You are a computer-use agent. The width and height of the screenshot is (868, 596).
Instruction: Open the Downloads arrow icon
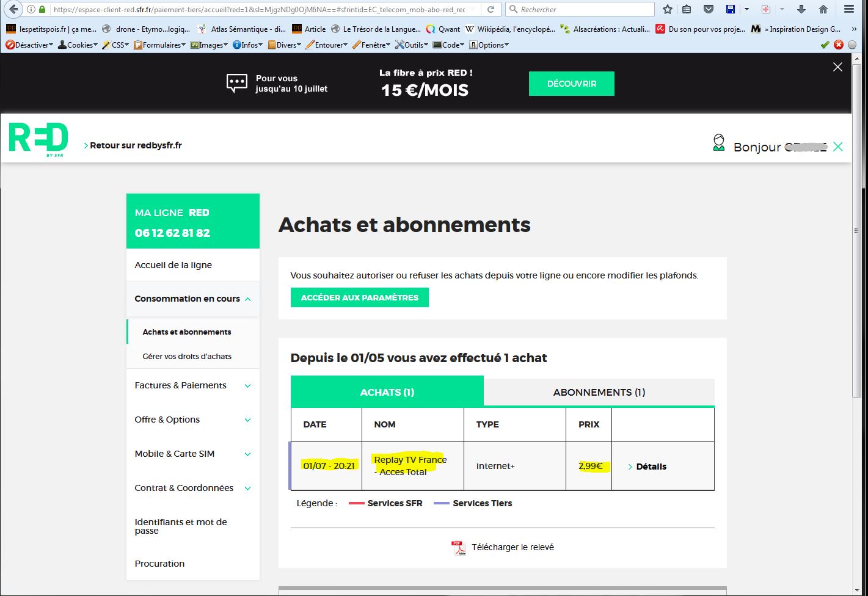click(801, 9)
